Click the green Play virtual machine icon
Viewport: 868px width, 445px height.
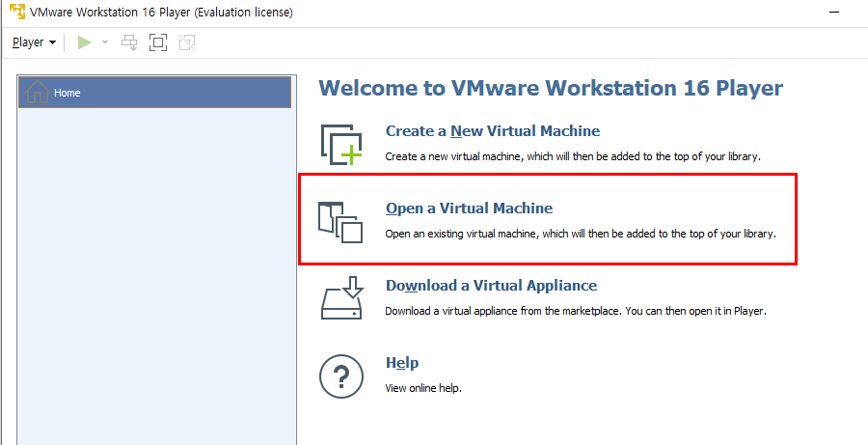84,42
